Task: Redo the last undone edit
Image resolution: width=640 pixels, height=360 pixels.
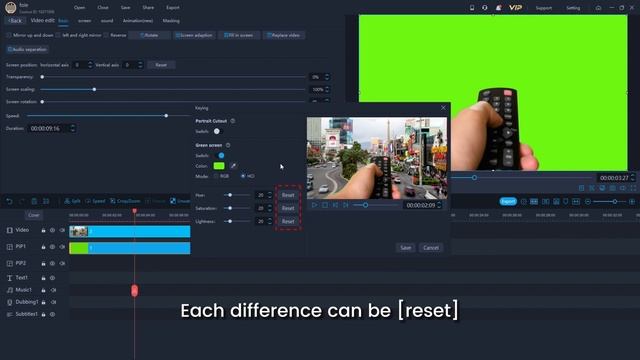Action: tap(22, 201)
